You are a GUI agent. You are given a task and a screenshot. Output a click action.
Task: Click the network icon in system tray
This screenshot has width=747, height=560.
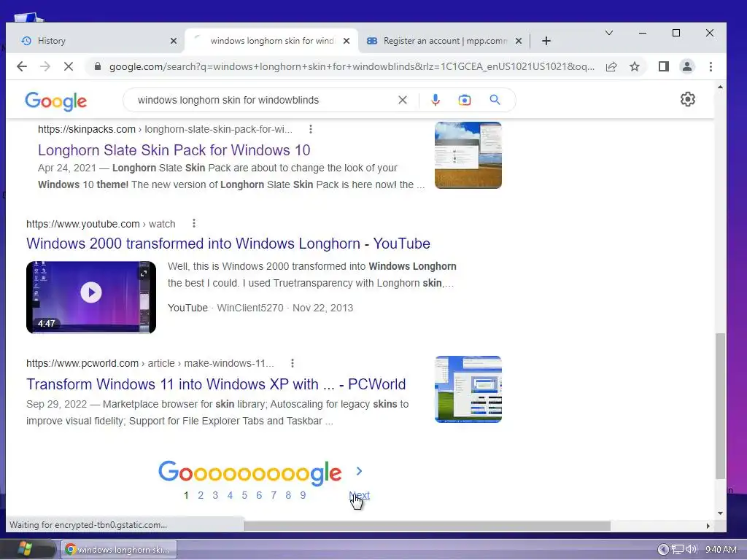coord(677,550)
